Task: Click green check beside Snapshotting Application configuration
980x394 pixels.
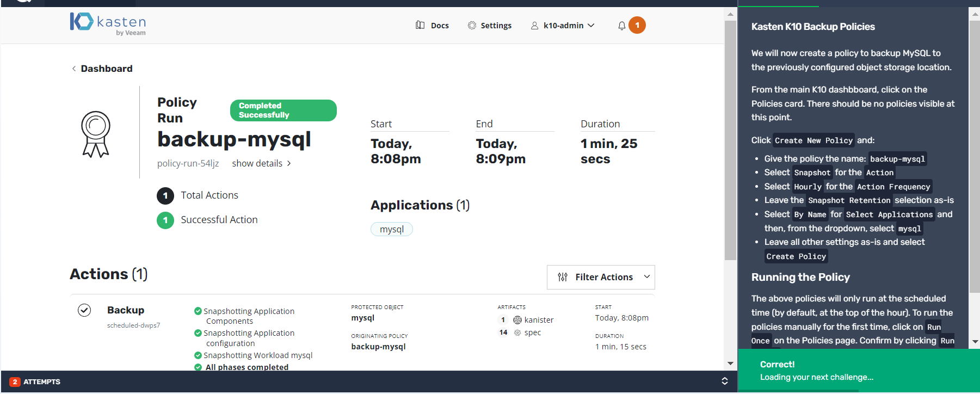Action: click(x=198, y=333)
